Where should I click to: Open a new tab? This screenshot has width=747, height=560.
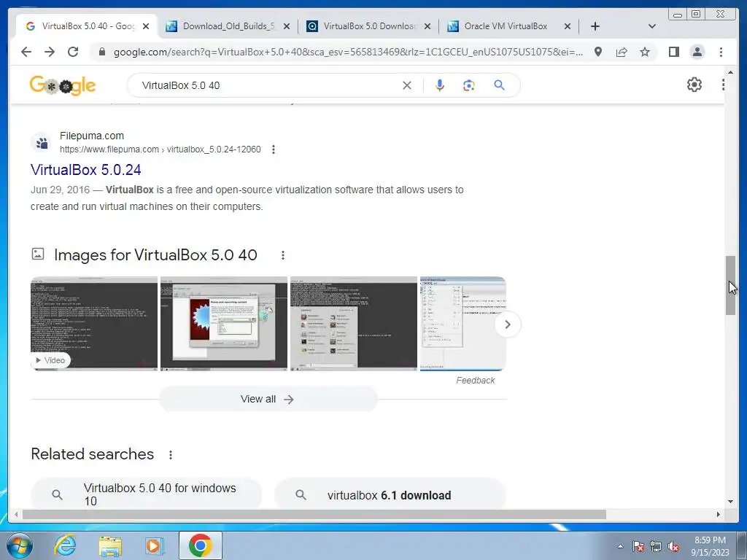tap(595, 26)
